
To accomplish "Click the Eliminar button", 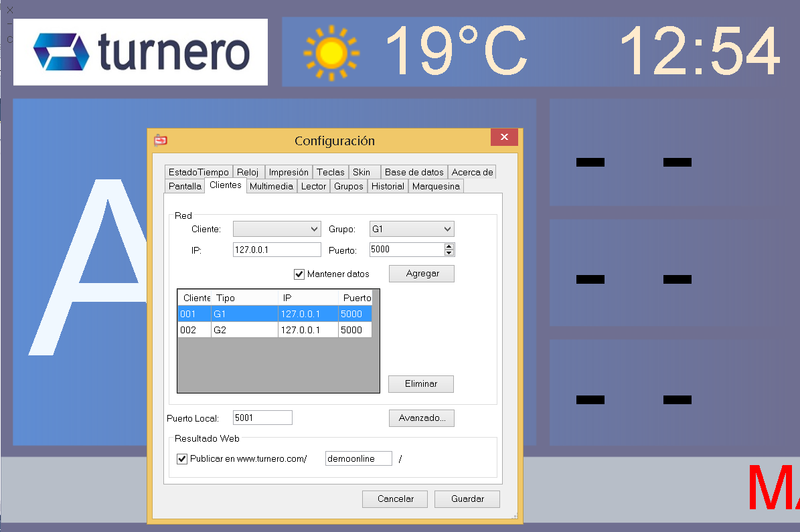I will 421,384.
